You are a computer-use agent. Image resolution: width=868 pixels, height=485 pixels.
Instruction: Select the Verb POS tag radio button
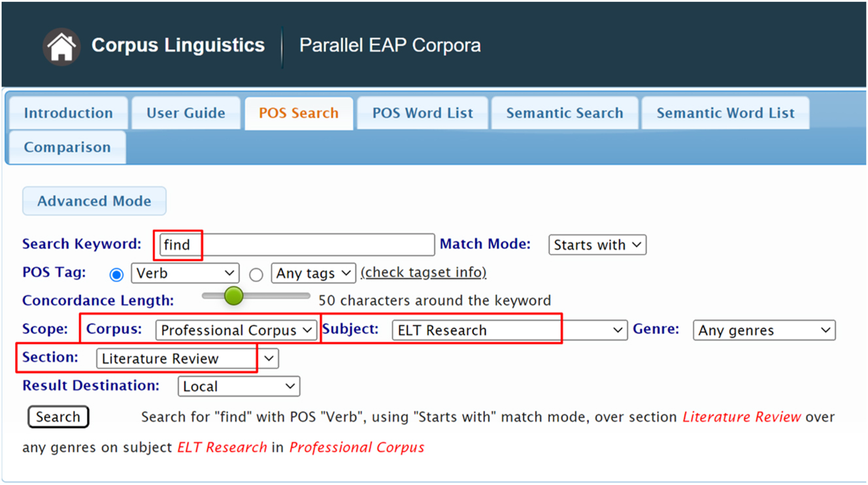pyautogui.click(x=116, y=275)
